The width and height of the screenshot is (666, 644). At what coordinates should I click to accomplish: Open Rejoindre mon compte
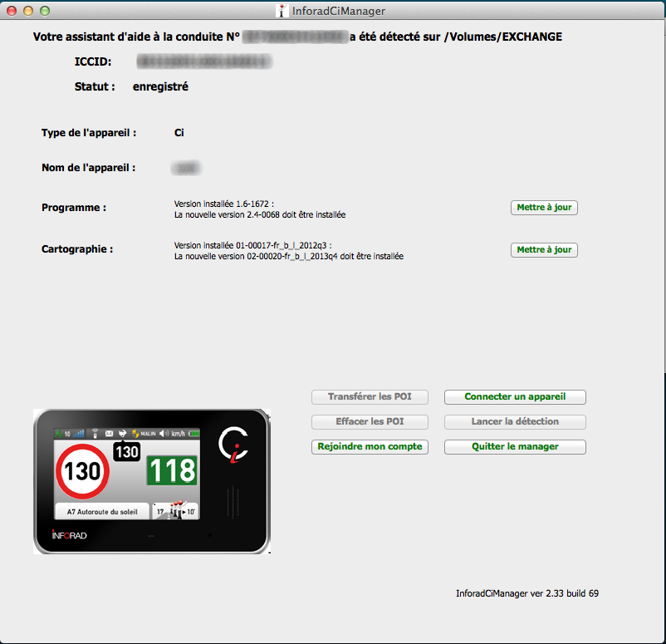pos(370,447)
